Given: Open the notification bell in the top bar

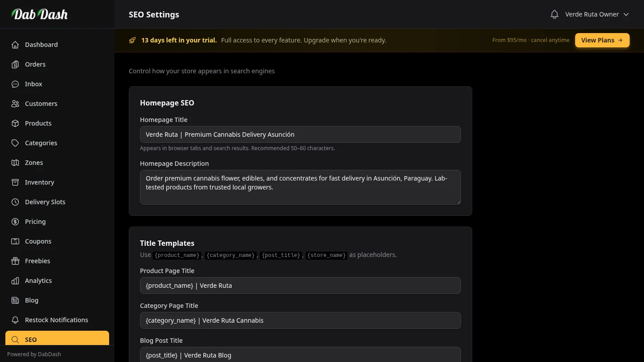Looking at the screenshot, I should click(554, 14).
